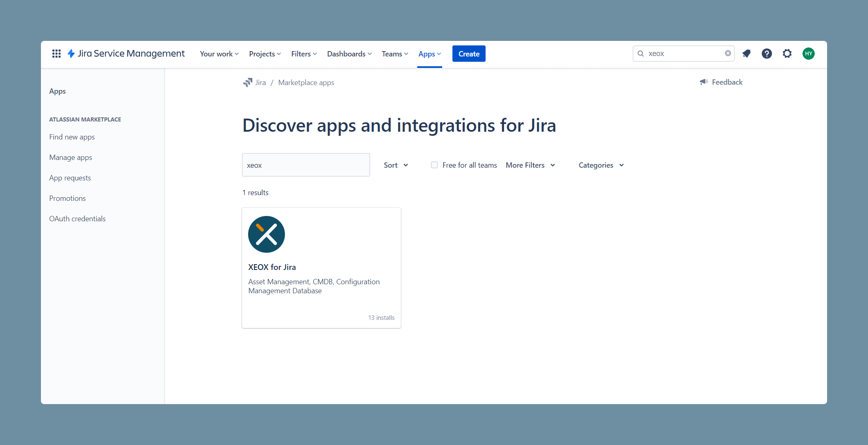Click the 13 installs text

pyautogui.click(x=381, y=318)
